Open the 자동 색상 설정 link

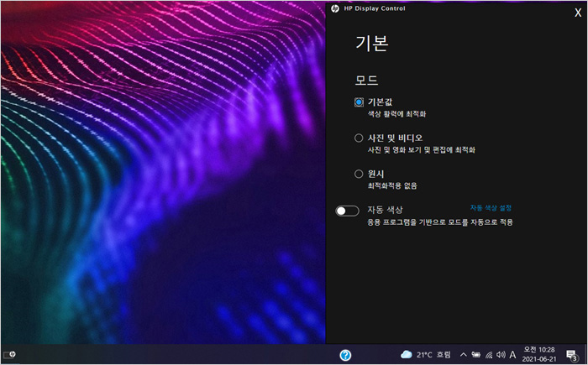click(x=491, y=208)
